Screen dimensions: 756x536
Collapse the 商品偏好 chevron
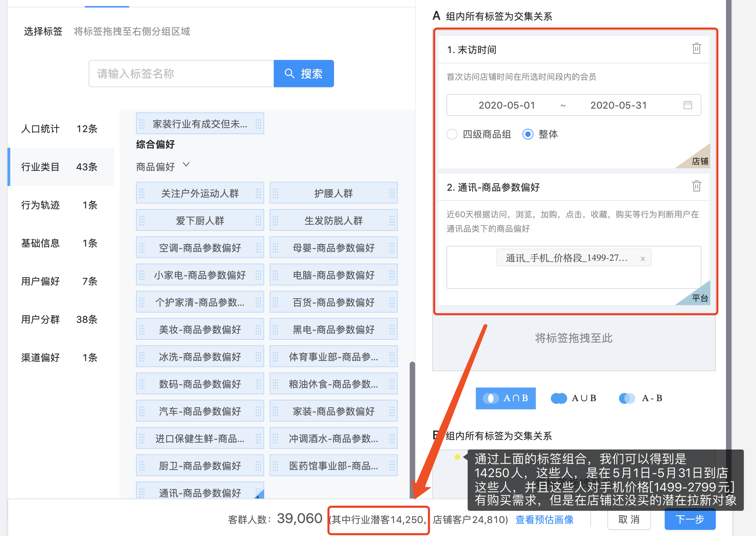click(186, 165)
